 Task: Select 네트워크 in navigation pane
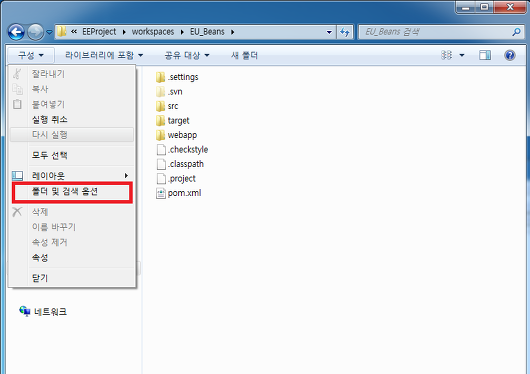click(50, 311)
